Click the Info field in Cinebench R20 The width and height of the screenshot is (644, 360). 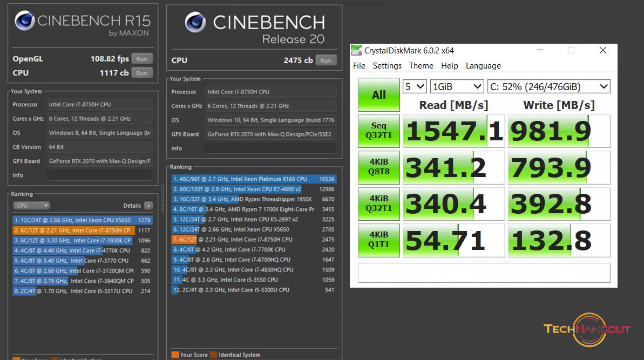[271, 148]
